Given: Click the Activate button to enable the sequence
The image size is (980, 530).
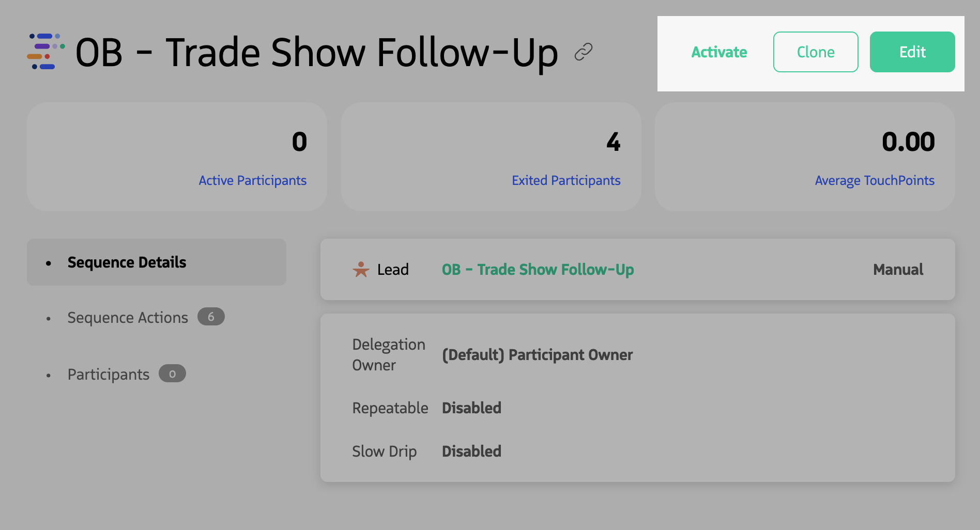Looking at the screenshot, I should click(x=719, y=52).
